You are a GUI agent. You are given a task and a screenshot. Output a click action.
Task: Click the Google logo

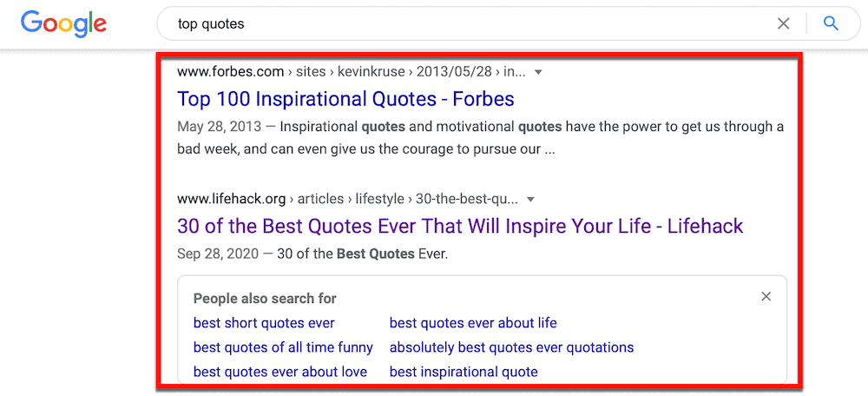click(x=63, y=23)
